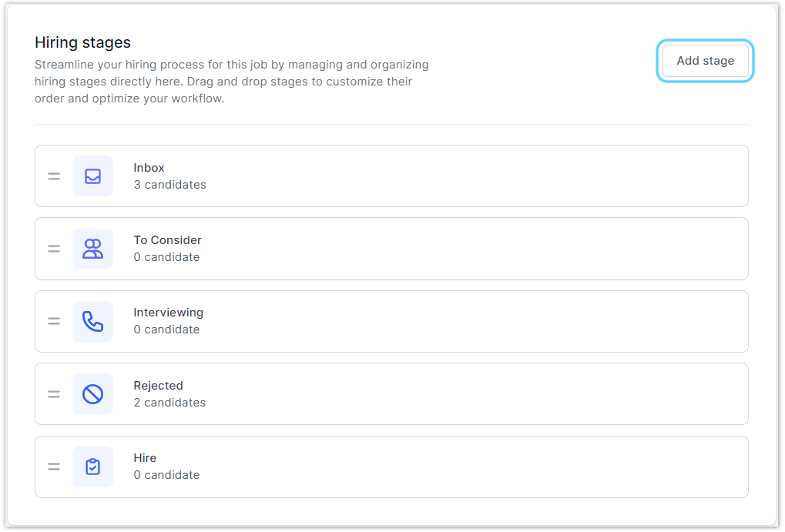
Task: Click the Hiring stages heading
Action: 82,42
